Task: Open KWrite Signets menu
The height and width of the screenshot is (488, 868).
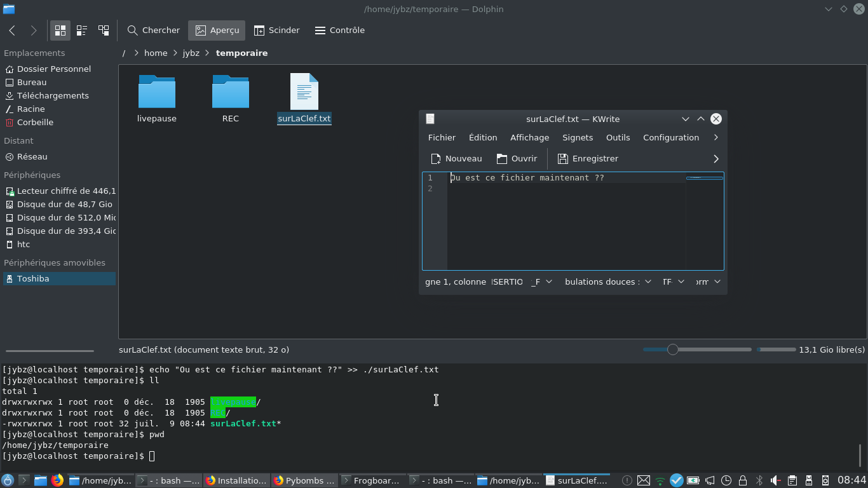Action: [x=578, y=137]
